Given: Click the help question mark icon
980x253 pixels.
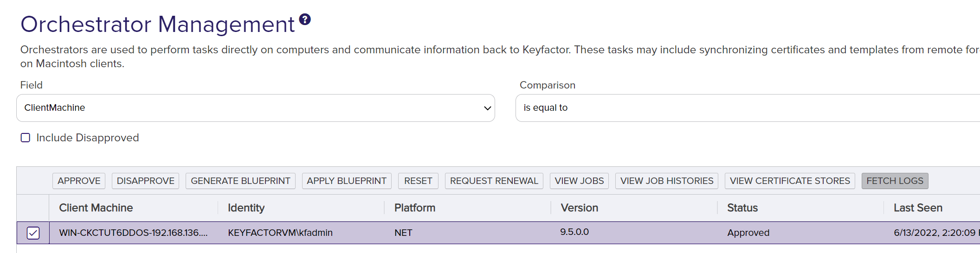Looking at the screenshot, I should [305, 19].
